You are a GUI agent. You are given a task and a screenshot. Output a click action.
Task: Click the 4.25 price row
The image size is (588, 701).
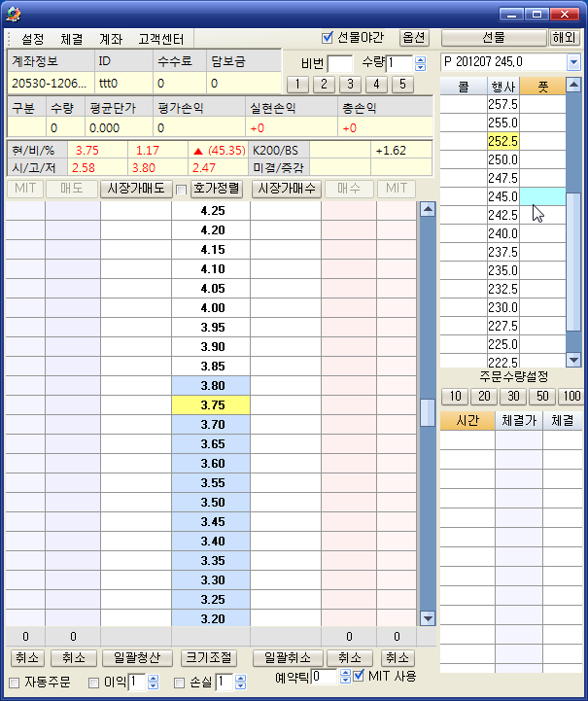click(211, 211)
